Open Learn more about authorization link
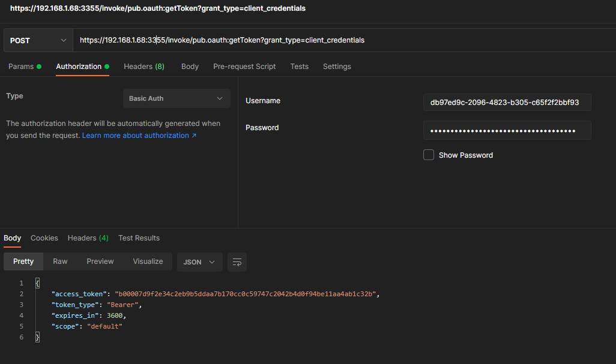 pyautogui.click(x=139, y=136)
